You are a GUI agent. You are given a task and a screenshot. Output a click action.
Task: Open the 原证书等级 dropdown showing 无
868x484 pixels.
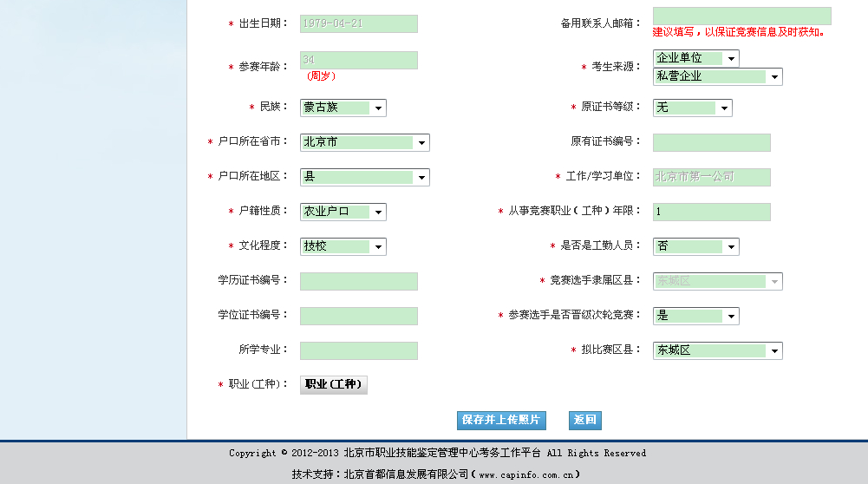click(692, 108)
